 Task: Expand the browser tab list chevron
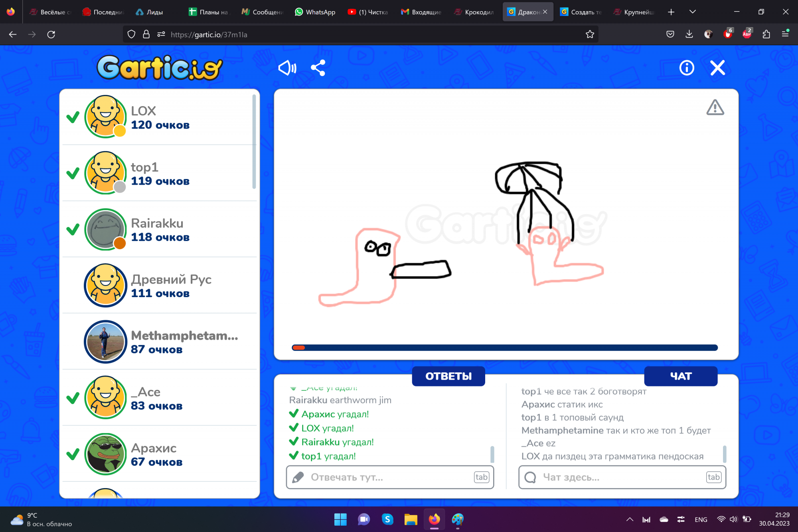click(693, 12)
